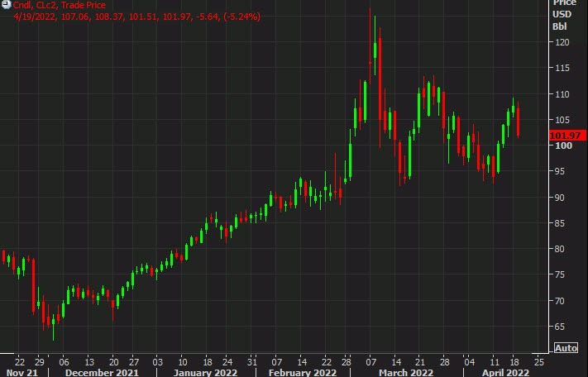This screenshot has height=377, width=588.
Task: Click the clock icon beside Cndl legend
Action: pyautogui.click(x=6, y=4)
